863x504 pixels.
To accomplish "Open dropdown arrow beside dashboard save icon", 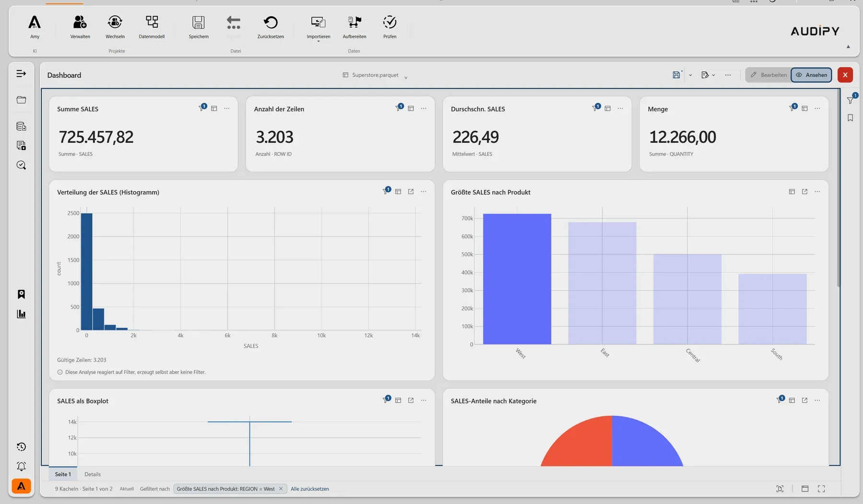I will [x=690, y=75].
